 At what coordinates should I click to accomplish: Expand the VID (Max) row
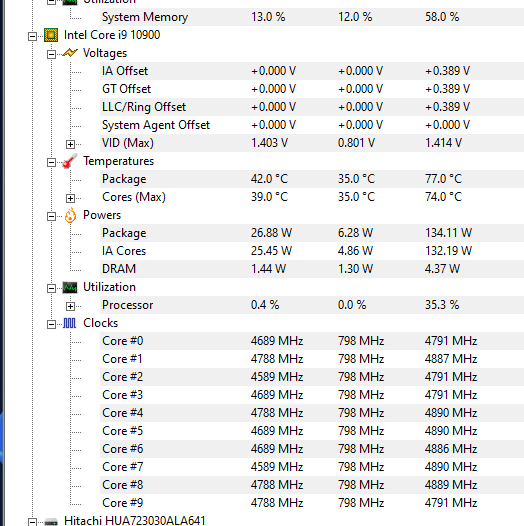70,144
